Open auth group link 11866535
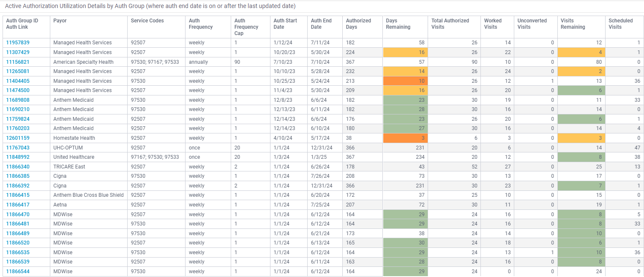644x277 pixels. pyautogui.click(x=18, y=253)
